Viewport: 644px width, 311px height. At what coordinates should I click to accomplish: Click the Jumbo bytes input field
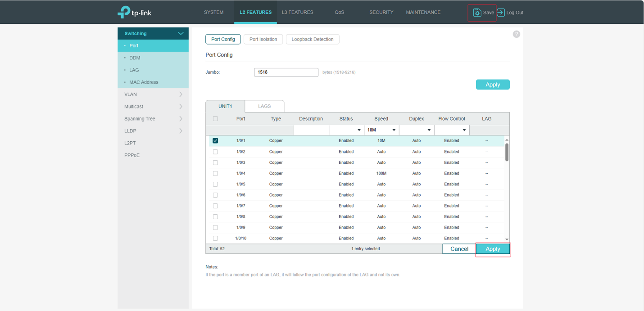[x=286, y=72]
